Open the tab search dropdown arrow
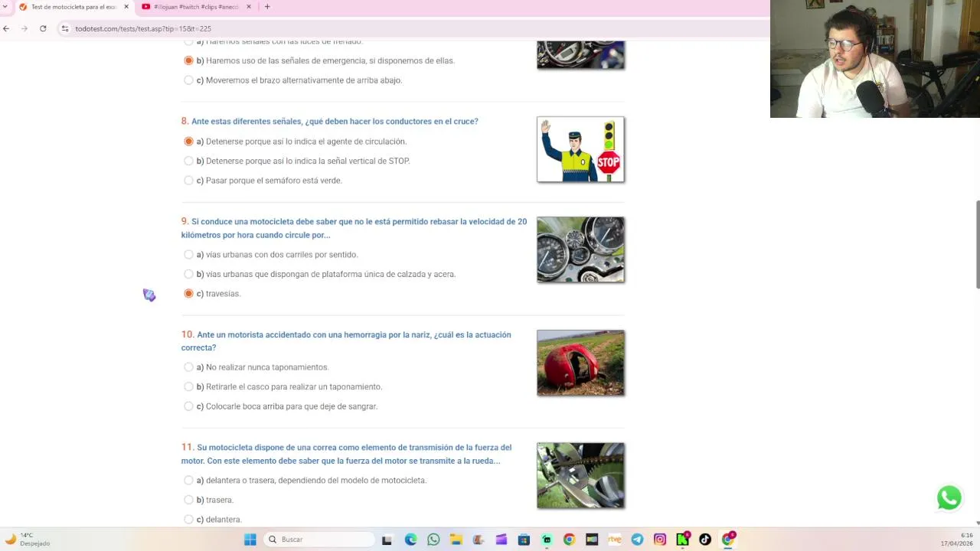Screen dimensions: 980x551 pos(5,7)
